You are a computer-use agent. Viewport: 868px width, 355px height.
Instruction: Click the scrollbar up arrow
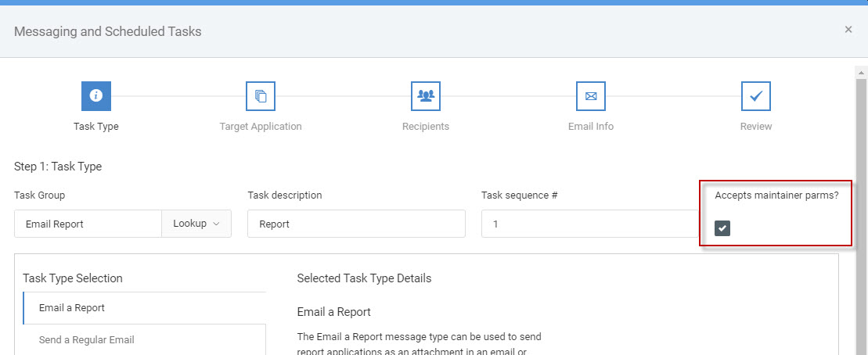[862, 73]
